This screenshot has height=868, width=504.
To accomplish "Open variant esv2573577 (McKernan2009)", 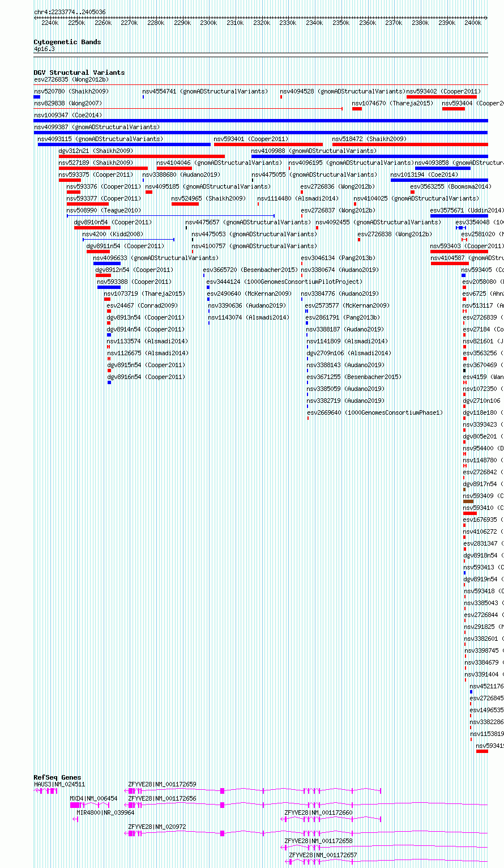I will pyautogui.click(x=347, y=305).
